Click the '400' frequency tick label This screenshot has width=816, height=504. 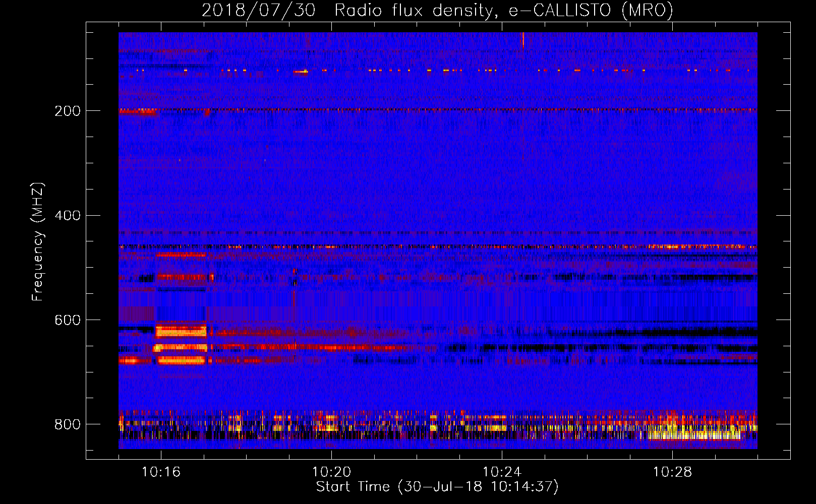[x=68, y=216]
